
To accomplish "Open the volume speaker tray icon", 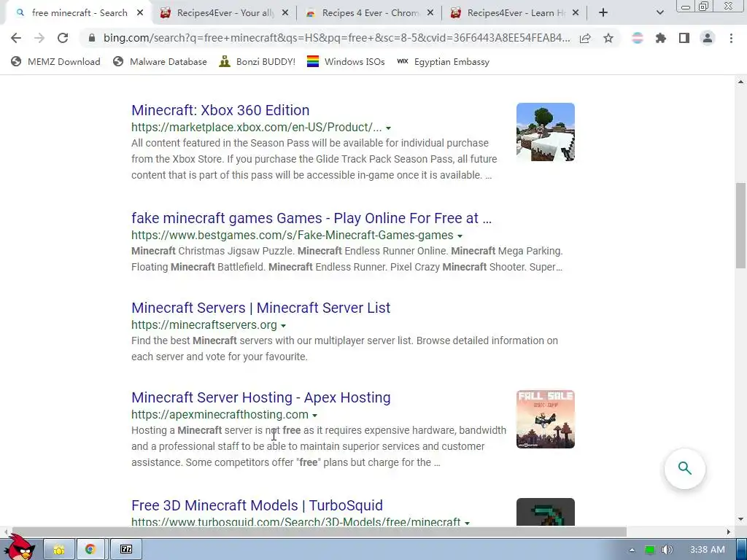I will [667, 550].
